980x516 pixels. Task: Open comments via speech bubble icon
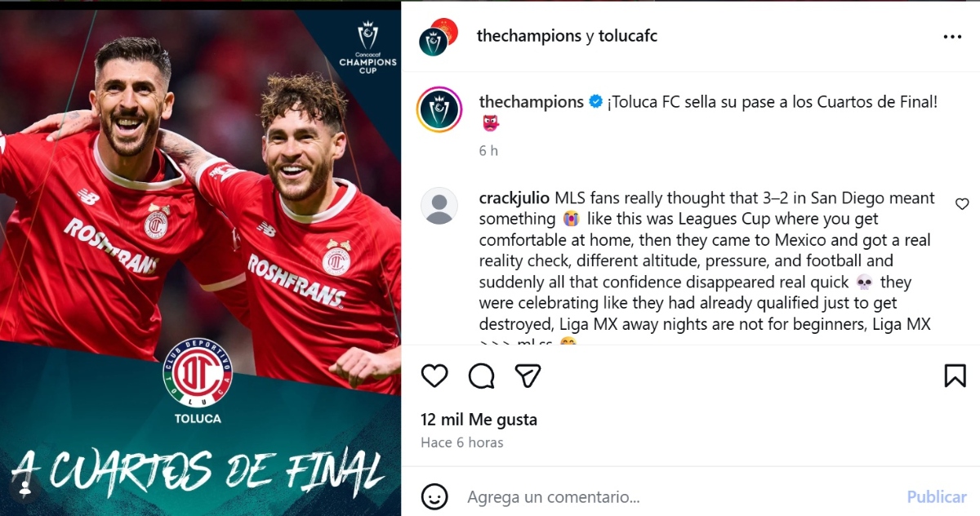click(x=481, y=376)
